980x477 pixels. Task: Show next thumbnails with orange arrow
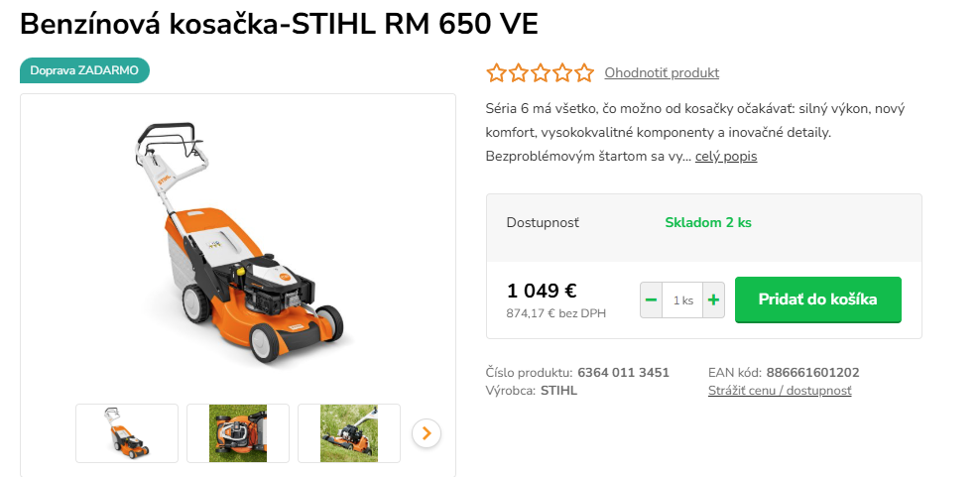click(x=427, y=433)
